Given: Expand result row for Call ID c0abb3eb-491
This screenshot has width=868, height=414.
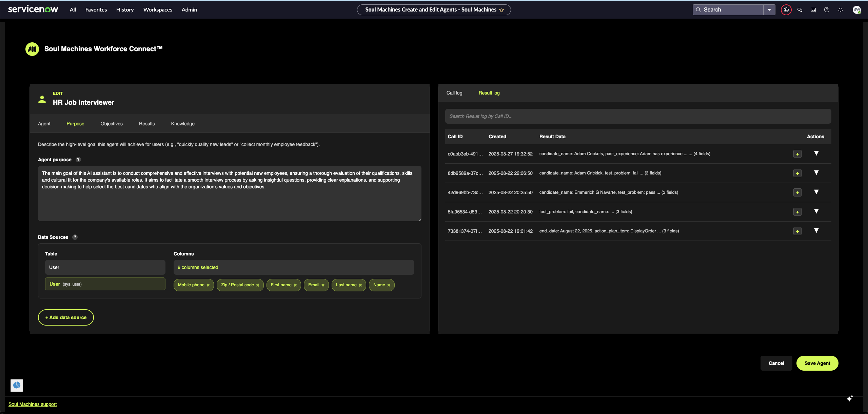Looking at the screenshot, I should pyautogui.click(x=816, y=154).
